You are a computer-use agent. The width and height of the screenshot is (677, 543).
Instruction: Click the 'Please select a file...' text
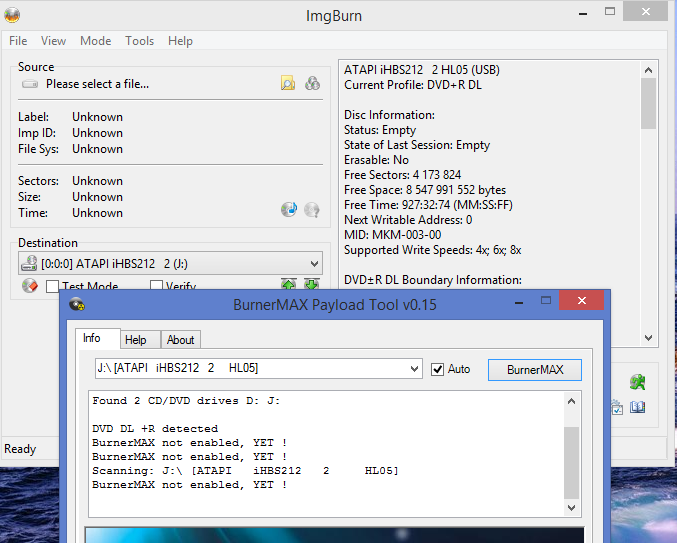(x=98, y=84)
